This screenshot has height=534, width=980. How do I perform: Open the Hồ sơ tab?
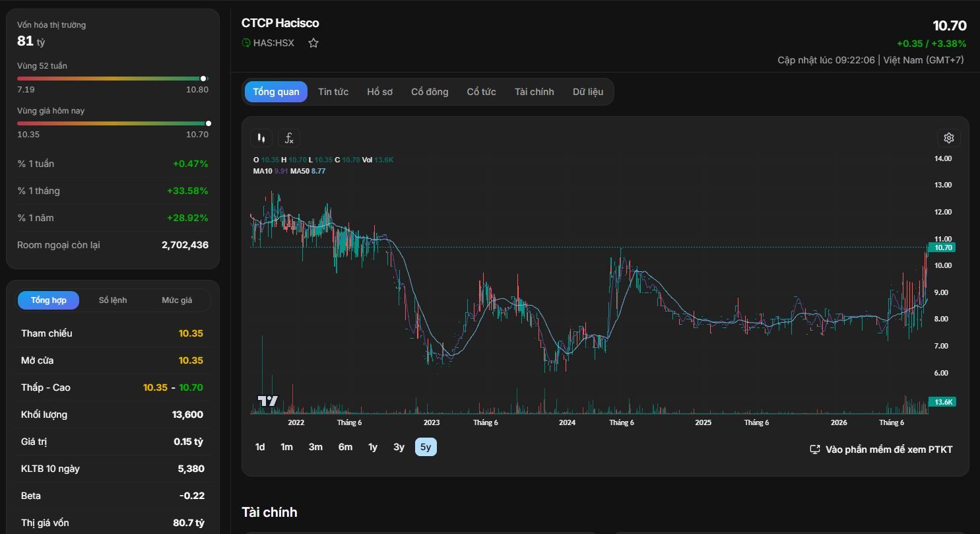pos(379,92)
